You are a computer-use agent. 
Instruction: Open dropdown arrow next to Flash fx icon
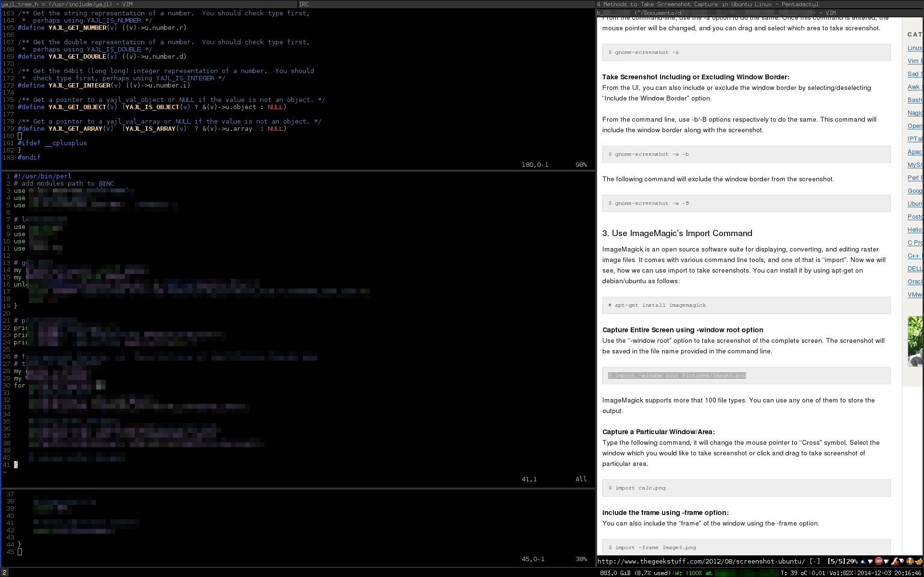click(x=902, y=561)
